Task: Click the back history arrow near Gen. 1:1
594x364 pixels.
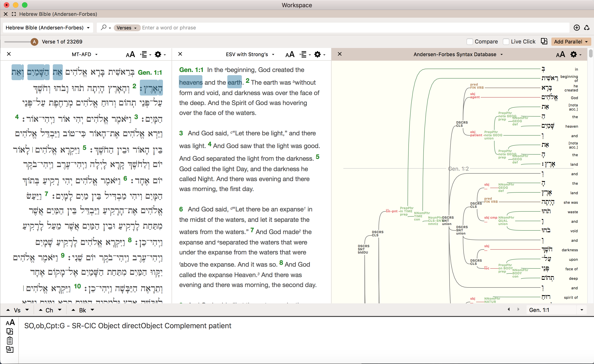Action: pos(509,309)
